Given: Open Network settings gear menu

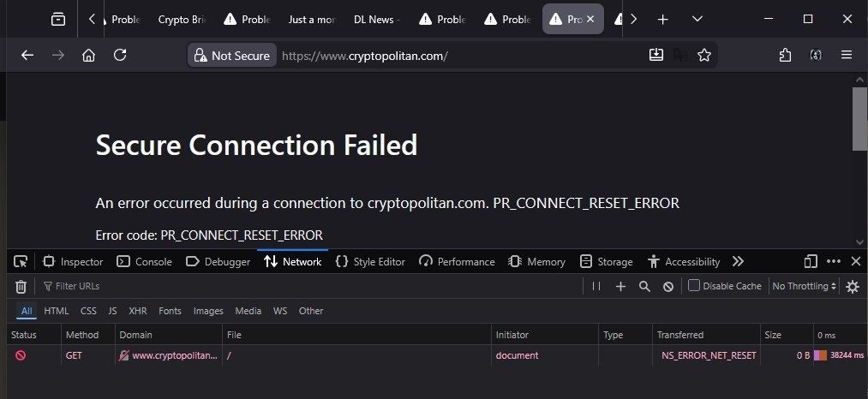Looking at the screenshot, I should tap(853, 287).
